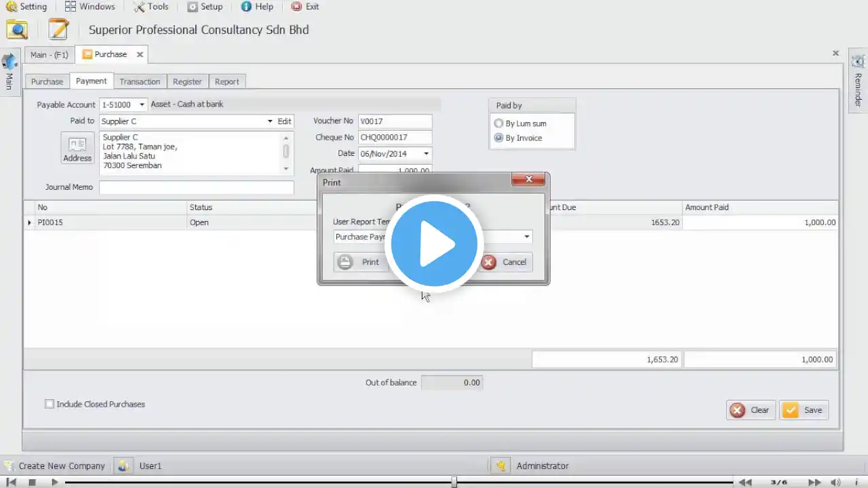Click the notepad edit icon beside search

point(58,30)
